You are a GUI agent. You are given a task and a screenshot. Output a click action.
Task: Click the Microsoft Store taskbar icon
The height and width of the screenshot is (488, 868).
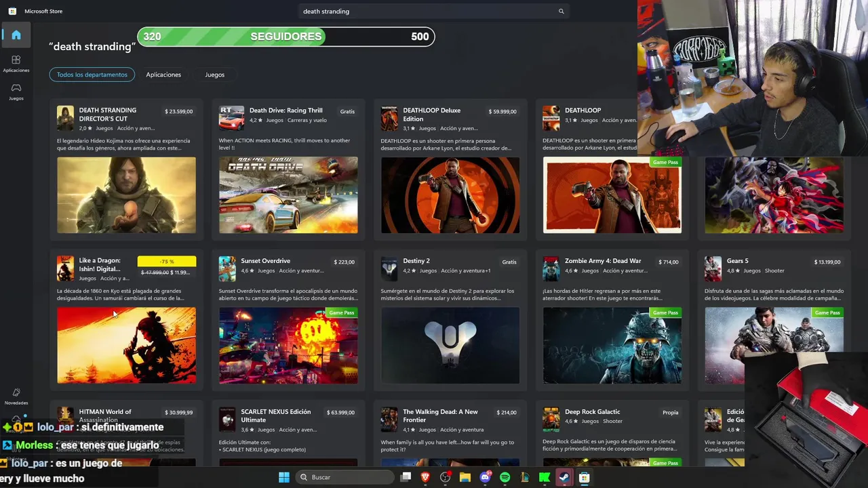point(584,477)
